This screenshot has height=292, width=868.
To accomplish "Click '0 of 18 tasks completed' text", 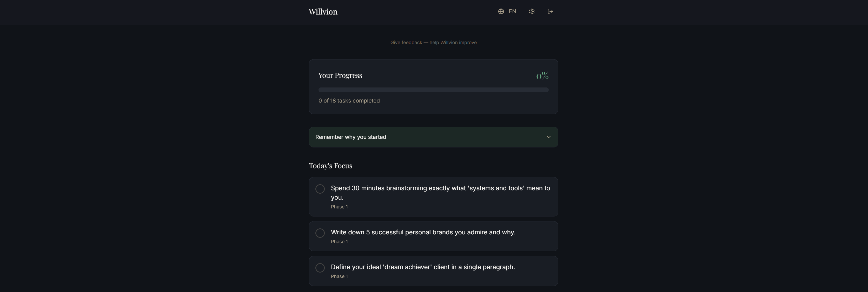I will click(x=349, y=100).
